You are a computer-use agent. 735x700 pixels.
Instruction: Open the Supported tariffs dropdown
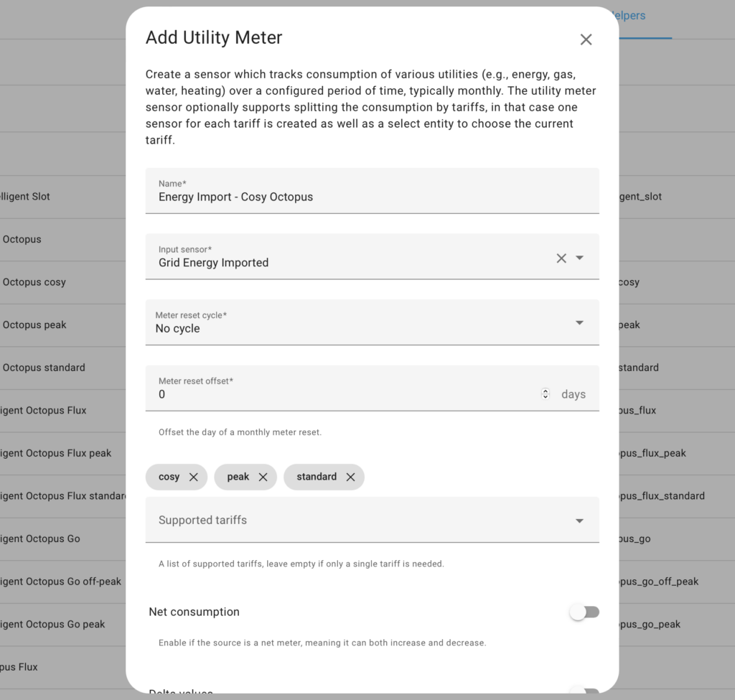[x=373, y=520]
